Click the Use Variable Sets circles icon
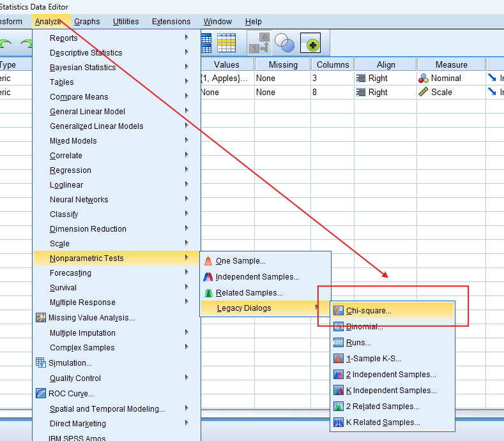The width and height of the screenshot is (504, 441). point(284,43)
